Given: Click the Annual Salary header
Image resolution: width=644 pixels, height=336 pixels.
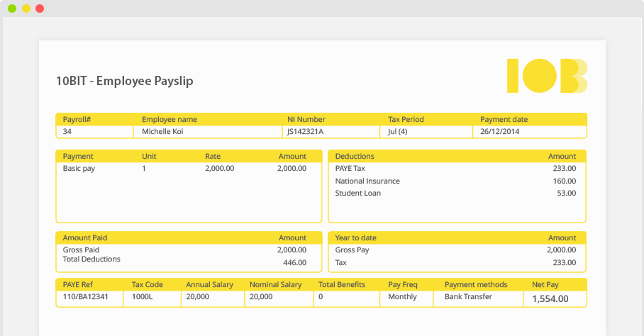Looking at the screenshot, I should click(209, 284).
